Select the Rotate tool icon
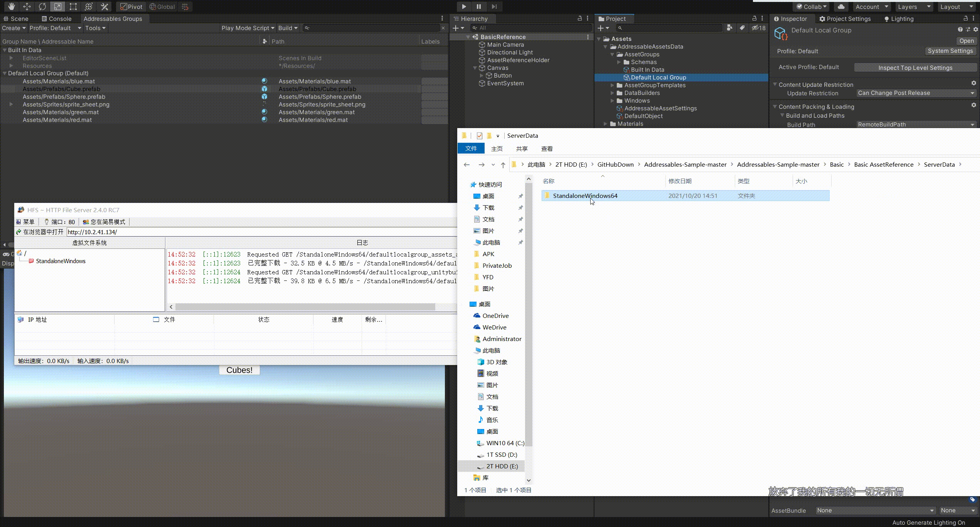Viewport: 980px width, 527px height. pyautogui.click(x=42, y=7)
